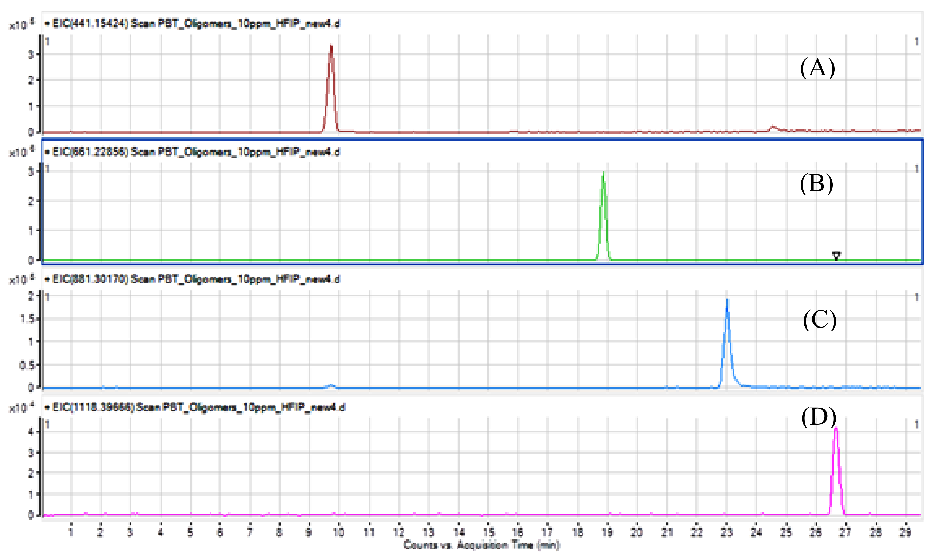Select the EIC(1118.39666) chromatogram title
The height and width of the screenshot is (560, 933).
[x=195, y=408]
